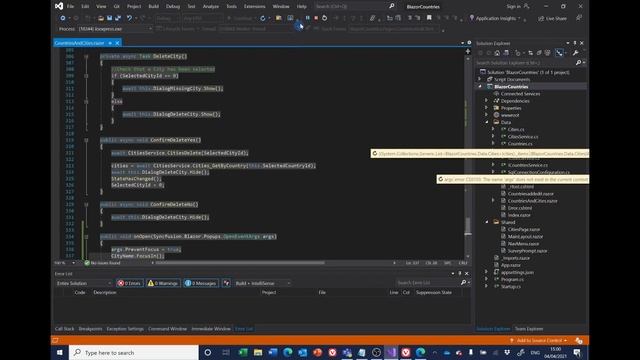Open the Extensions menu
This screenshot has height=360, width=640.
(x=254, y=7)
